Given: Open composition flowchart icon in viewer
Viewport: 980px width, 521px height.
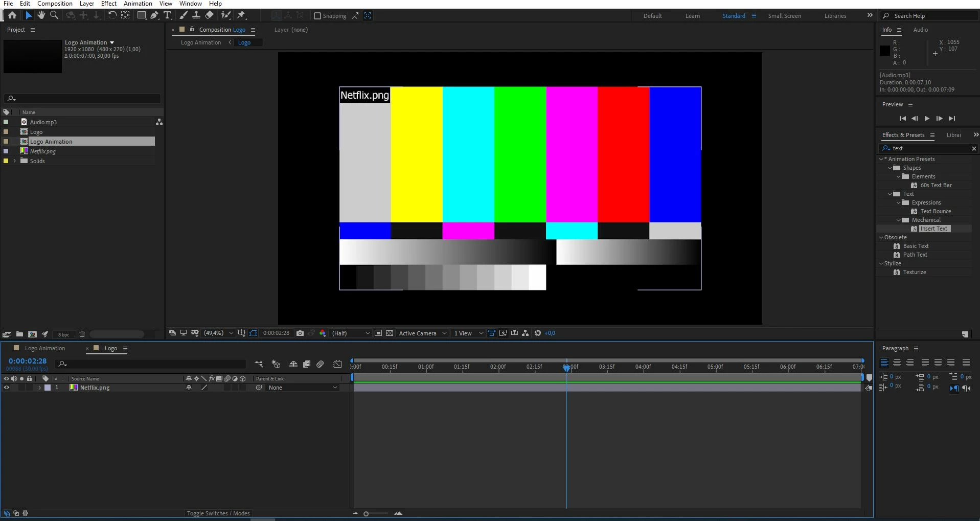Looking at the screenshot, I should click(526, 333).
